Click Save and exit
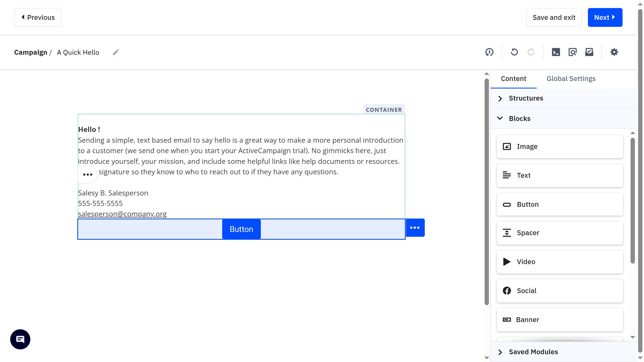The width and height of the screenshot is (644, 362). coord(554,17)
